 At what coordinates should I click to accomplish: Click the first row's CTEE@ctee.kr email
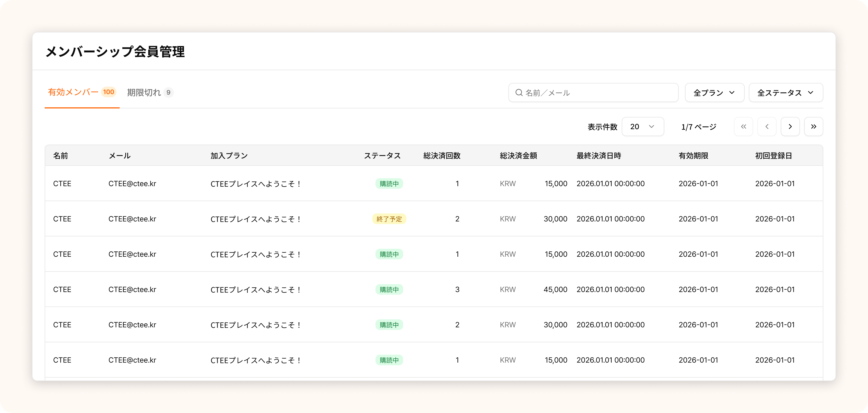tap(132, 184)
